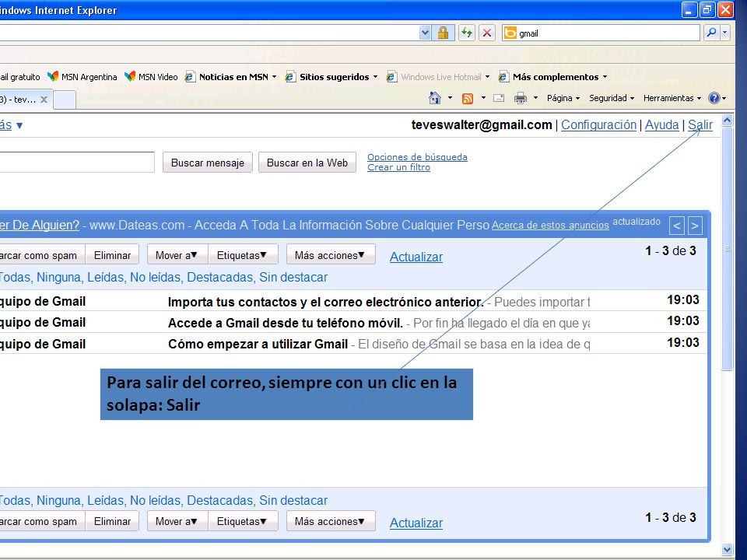The image size is (747, 560).
Task: Click the Print icon
Action: 521,98
